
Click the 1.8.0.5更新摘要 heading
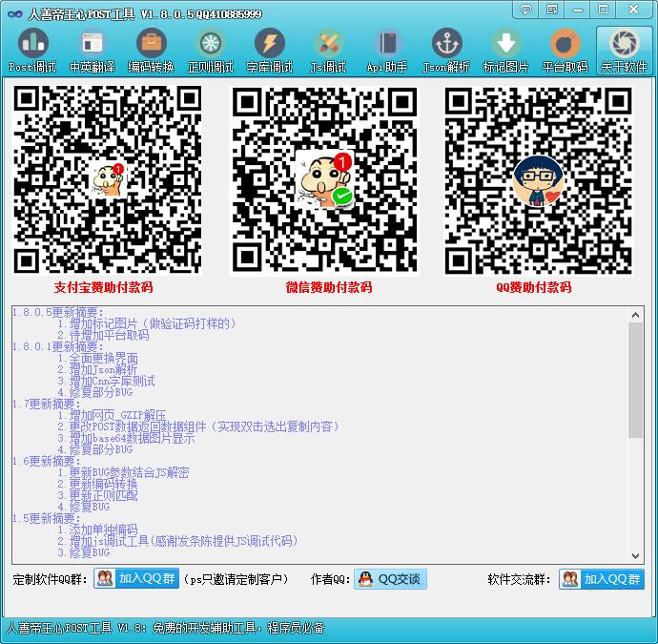click(57, 312)
